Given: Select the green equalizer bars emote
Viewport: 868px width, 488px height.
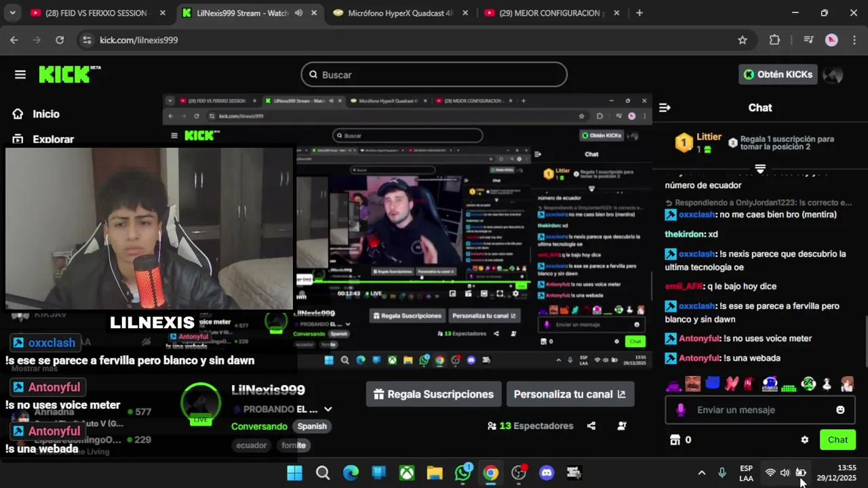Looking at the screenshot, I should point(789,388).
